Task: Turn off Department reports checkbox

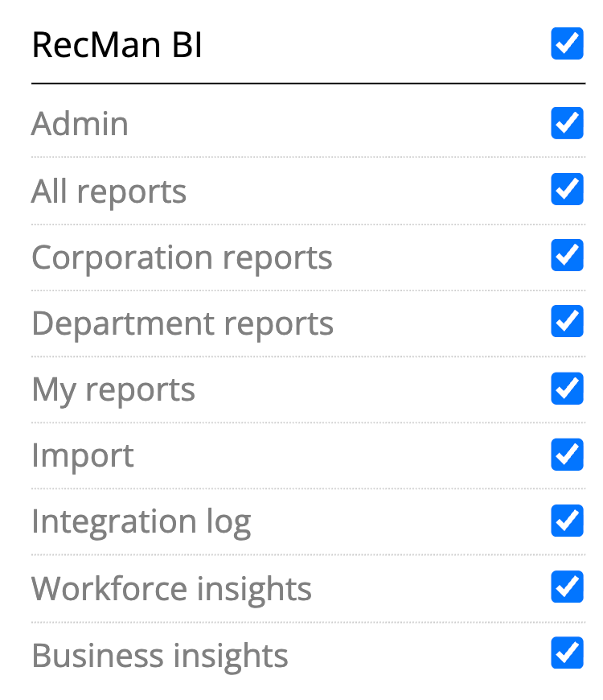Action: point(567,321)
